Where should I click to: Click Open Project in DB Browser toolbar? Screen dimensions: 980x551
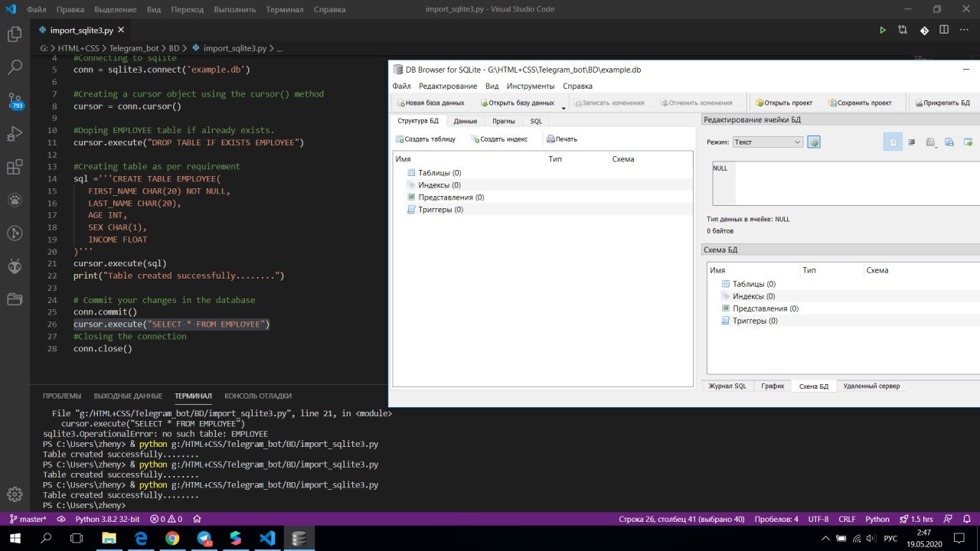point(783,103)
